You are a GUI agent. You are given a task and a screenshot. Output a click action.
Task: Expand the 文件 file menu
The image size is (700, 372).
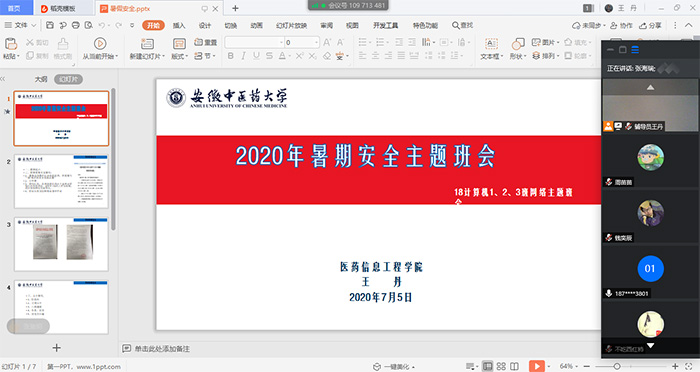21,25
